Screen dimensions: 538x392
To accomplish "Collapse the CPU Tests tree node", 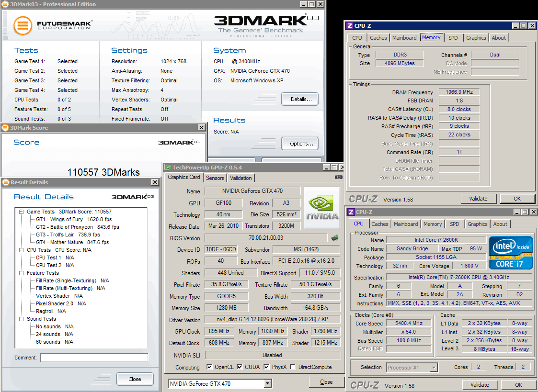I will pyautogui.click(x=21, y=250).
